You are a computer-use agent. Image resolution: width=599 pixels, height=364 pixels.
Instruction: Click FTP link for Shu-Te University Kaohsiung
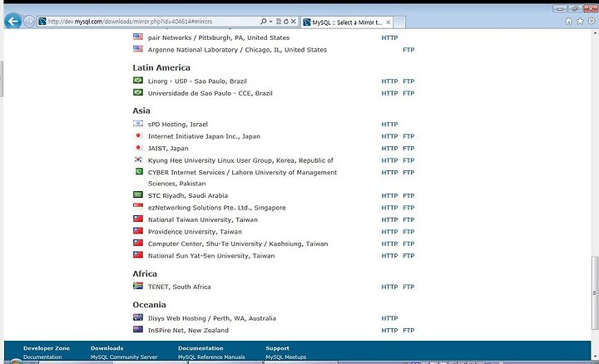[x=408, y=243]
